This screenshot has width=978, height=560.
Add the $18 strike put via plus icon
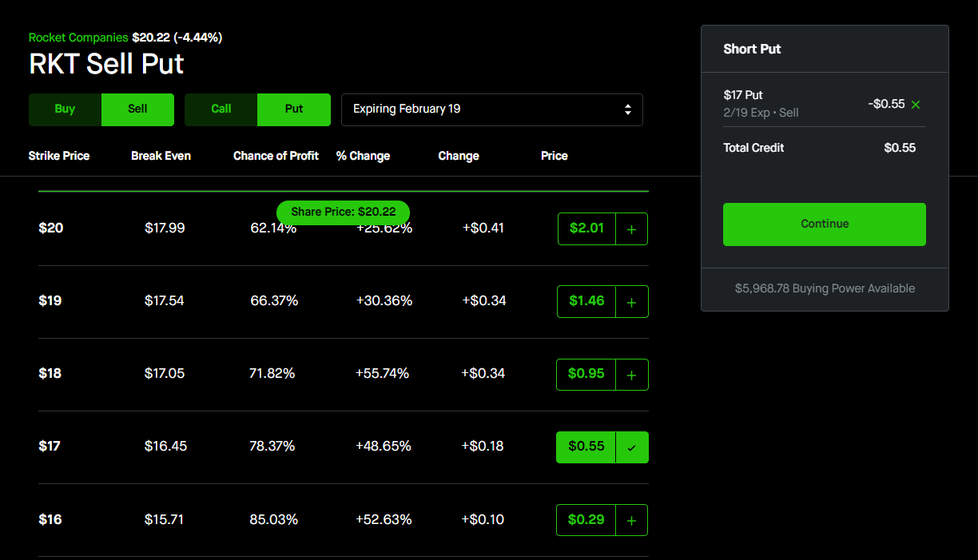631,375
